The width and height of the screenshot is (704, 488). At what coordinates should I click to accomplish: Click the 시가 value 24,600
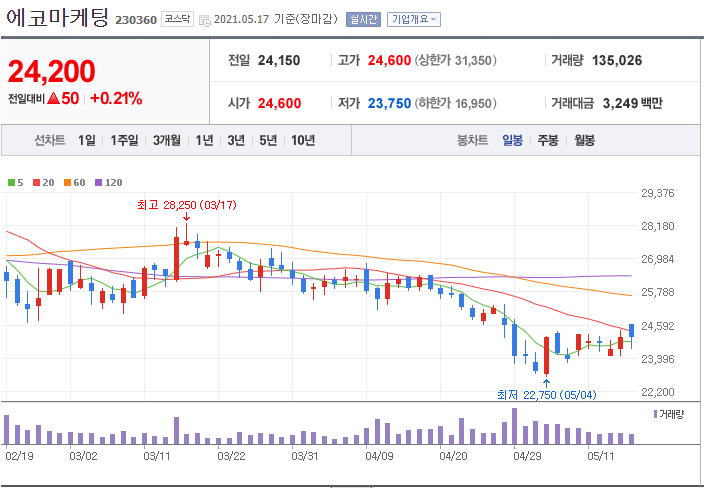point(279,104)
